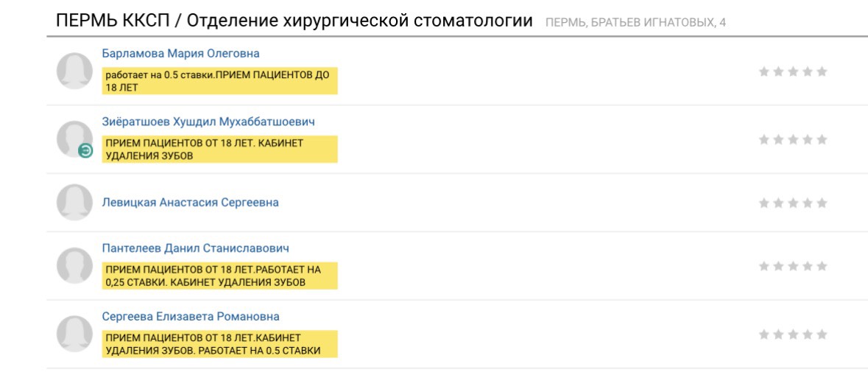Rate Барламова five stars
The image size is (868, 378).
[x=822, y=71]
